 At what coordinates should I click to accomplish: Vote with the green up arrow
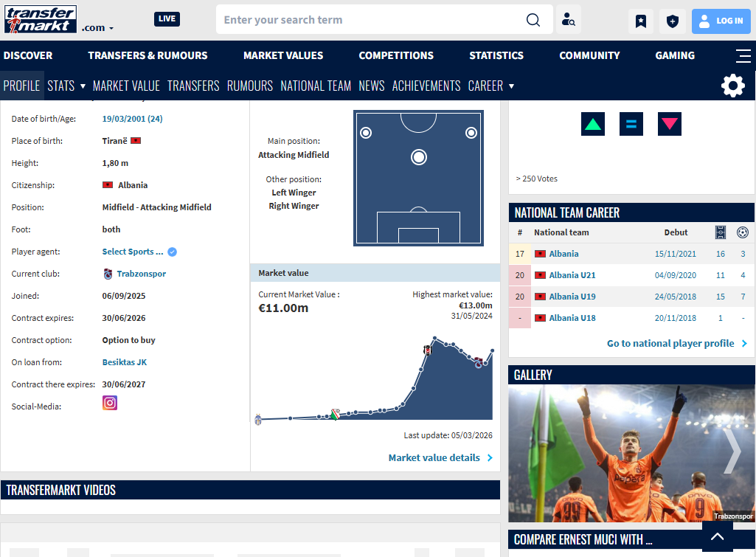click(593, 124)
